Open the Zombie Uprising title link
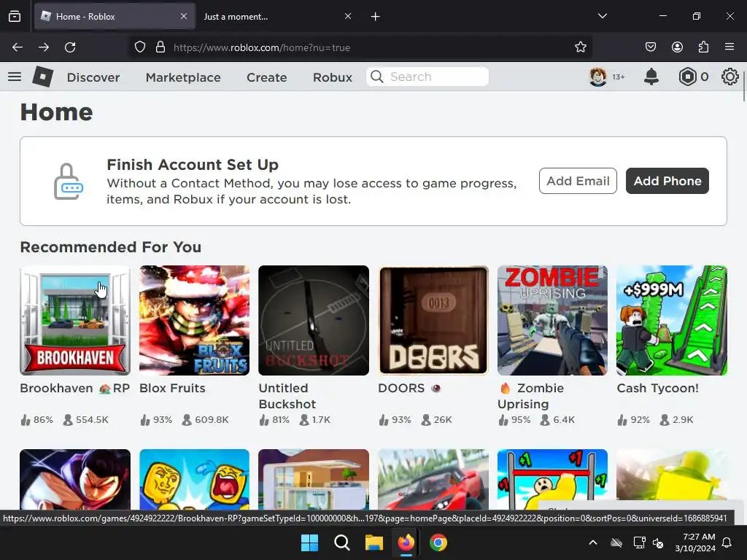Screen dimensions: 747x560 [x=531, y=396]
